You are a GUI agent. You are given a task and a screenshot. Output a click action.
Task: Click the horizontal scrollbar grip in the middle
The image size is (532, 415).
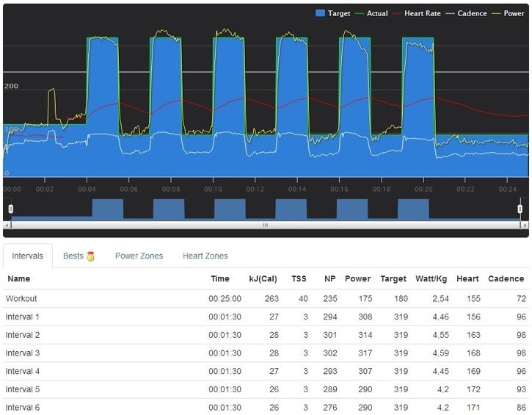click(x=266, y=225)
